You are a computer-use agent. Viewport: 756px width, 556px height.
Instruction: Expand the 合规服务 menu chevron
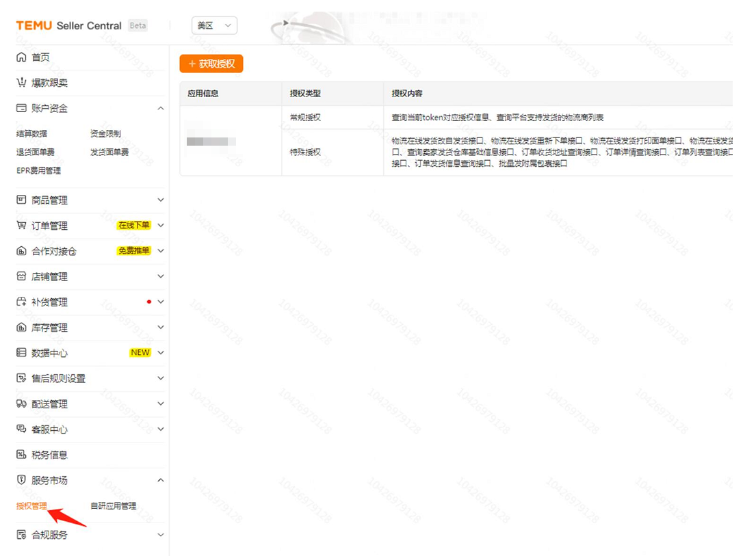(161, 535)
